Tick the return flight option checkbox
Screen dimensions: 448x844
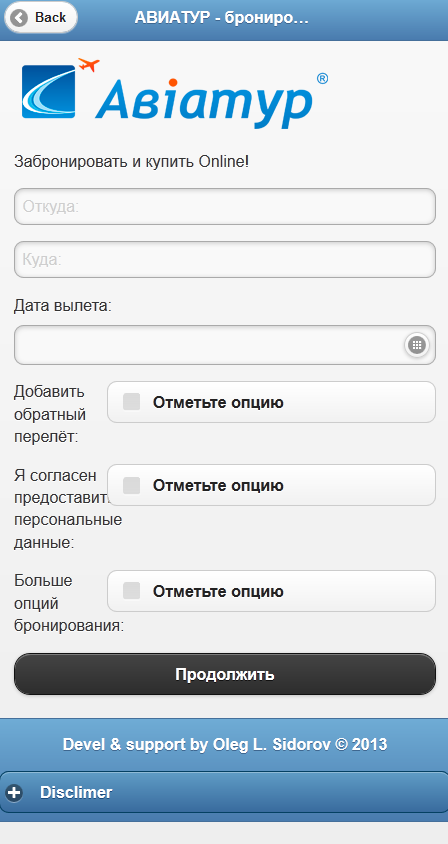pyautogui.click(x=131, y=402)
